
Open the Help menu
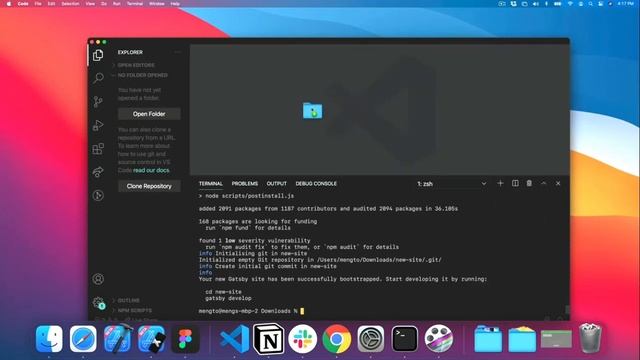pos(175,4)
